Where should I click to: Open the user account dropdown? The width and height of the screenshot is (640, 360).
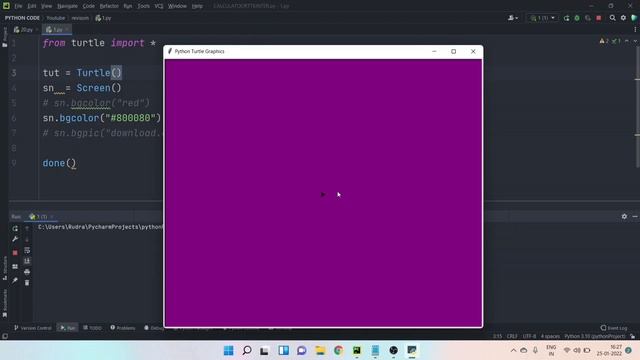pos(513,18)
